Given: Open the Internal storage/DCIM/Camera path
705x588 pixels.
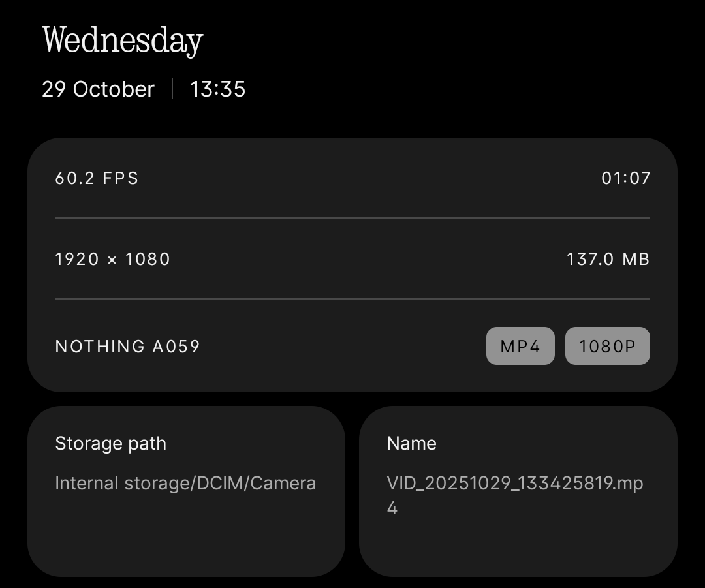Looking at the screenshot, I should coord(185,484).
